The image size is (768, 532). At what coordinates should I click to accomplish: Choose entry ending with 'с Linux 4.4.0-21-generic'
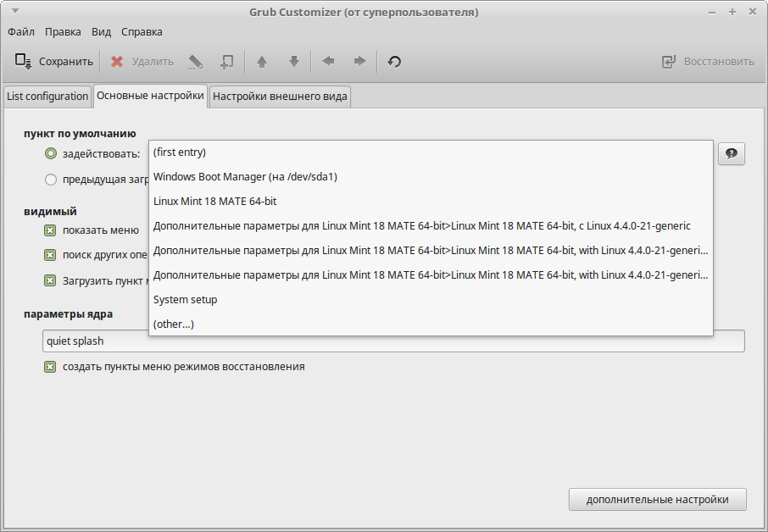[431, 225]
